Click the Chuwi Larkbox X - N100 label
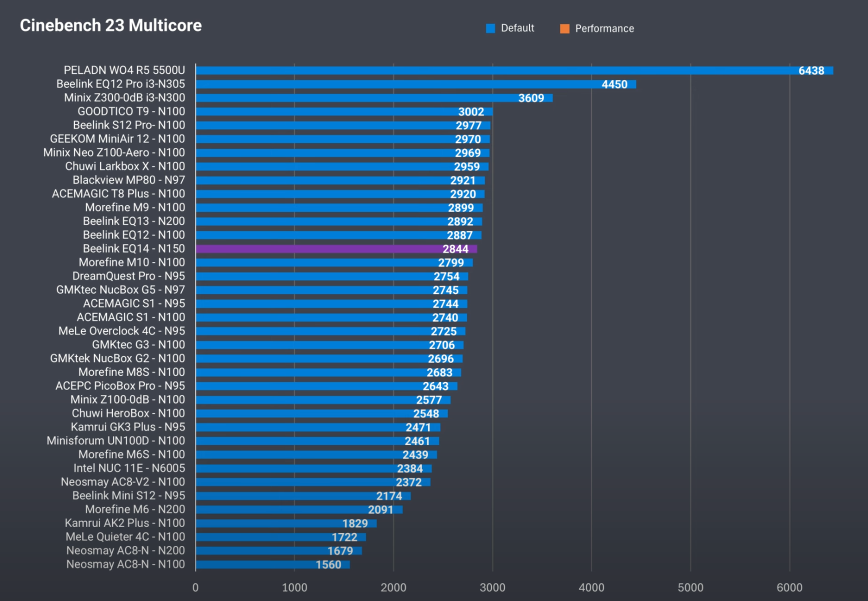The width and height of the screenshot is (868, 601). point(125,166)
